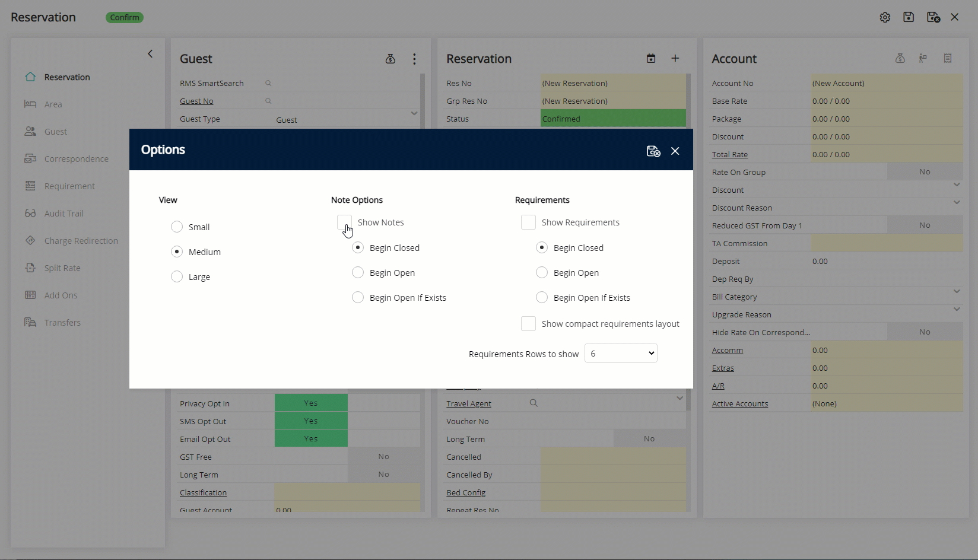Enable the Show Requirements checkbox
978x560 pixels.
(x=528, y=222)
